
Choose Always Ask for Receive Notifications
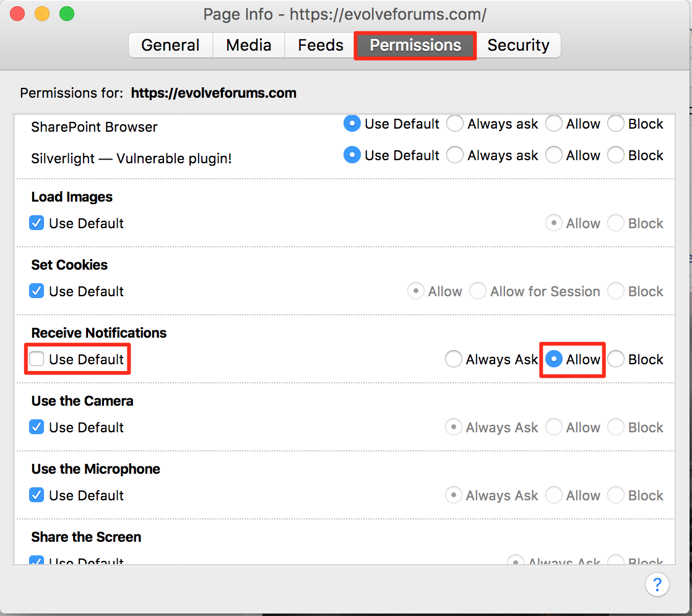point(454,359)
